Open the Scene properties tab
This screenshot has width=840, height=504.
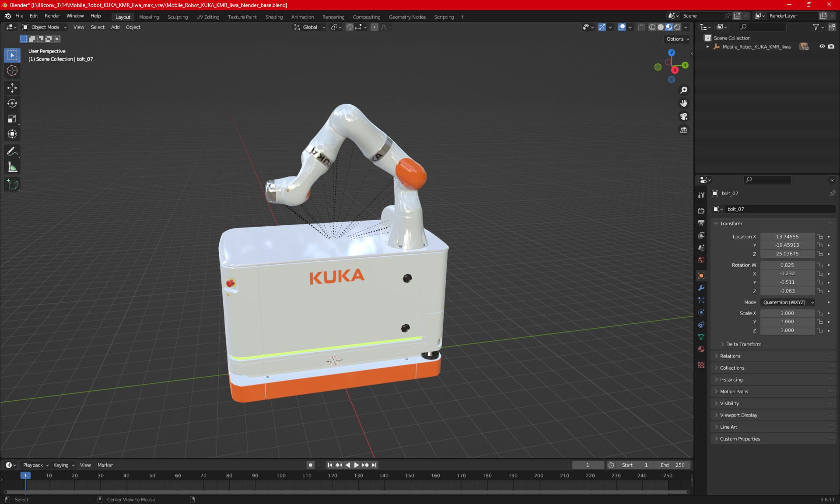click(x=701, y=247)
